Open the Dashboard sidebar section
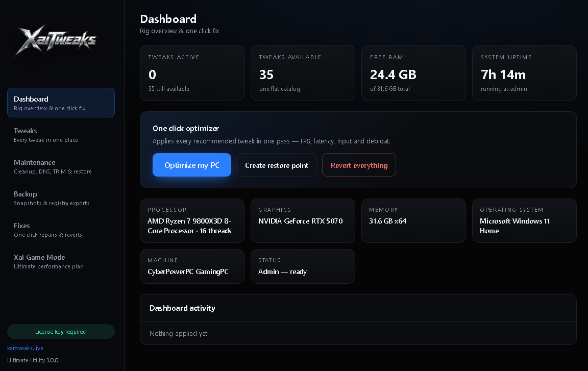The width and height of the screenshot is (588, 371). point(61,103)
